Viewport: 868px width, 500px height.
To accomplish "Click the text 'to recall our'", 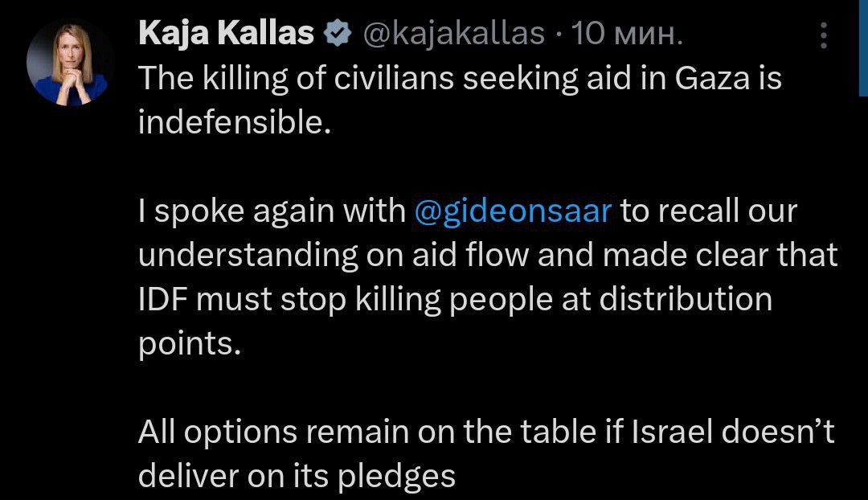I will (709, 211).
